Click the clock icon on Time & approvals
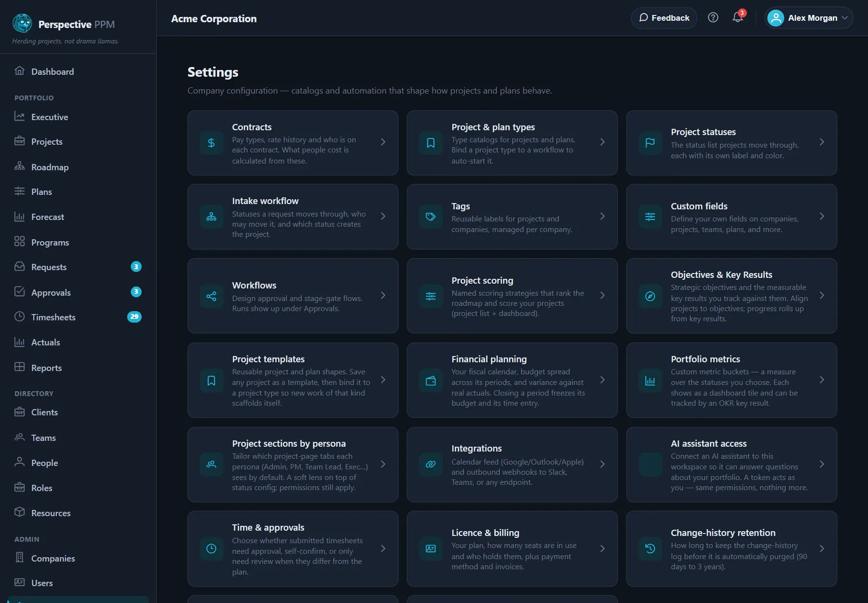Screen dimensions: 868x603 [211, 548]
